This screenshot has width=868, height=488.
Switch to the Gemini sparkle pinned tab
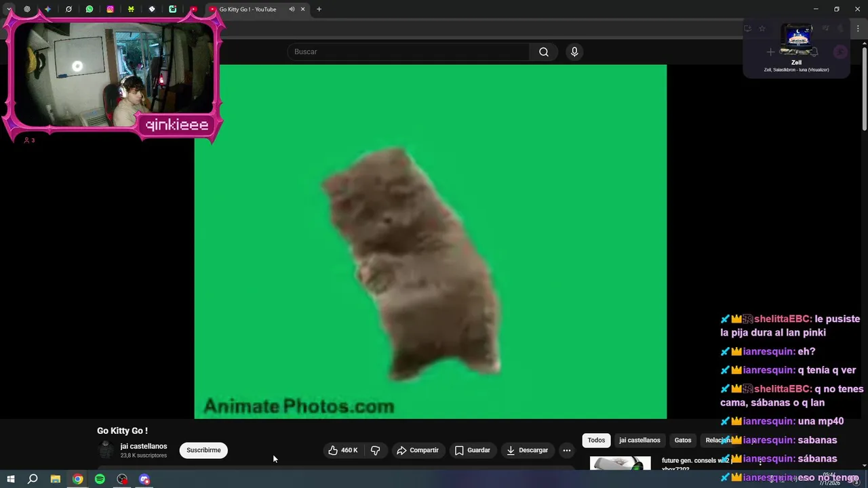(47, 9)
